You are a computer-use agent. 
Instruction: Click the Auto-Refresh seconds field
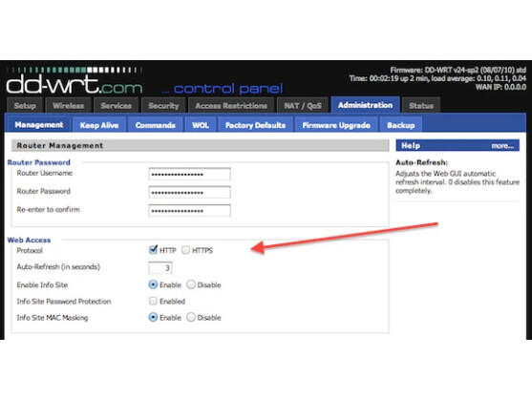pos(160,267)
